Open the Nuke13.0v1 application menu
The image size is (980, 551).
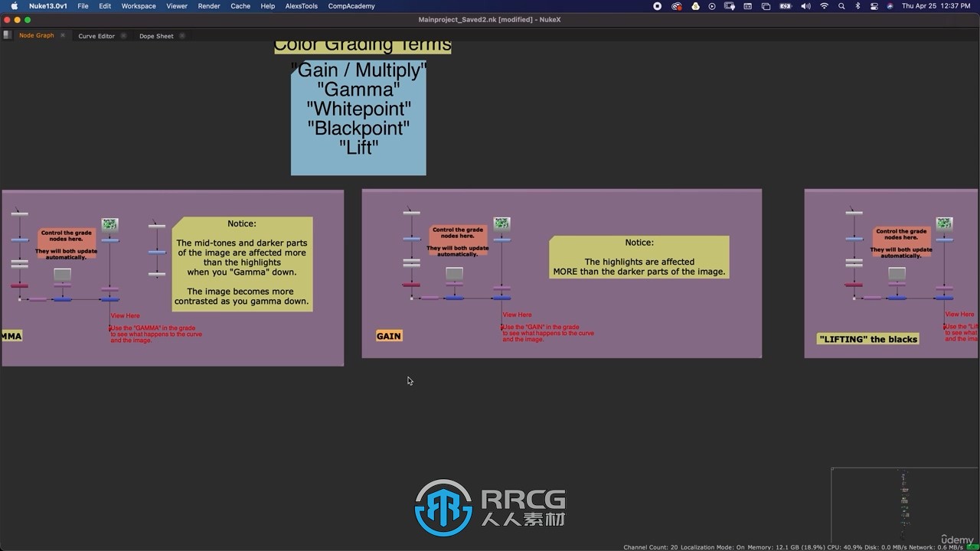coord(47,6)
